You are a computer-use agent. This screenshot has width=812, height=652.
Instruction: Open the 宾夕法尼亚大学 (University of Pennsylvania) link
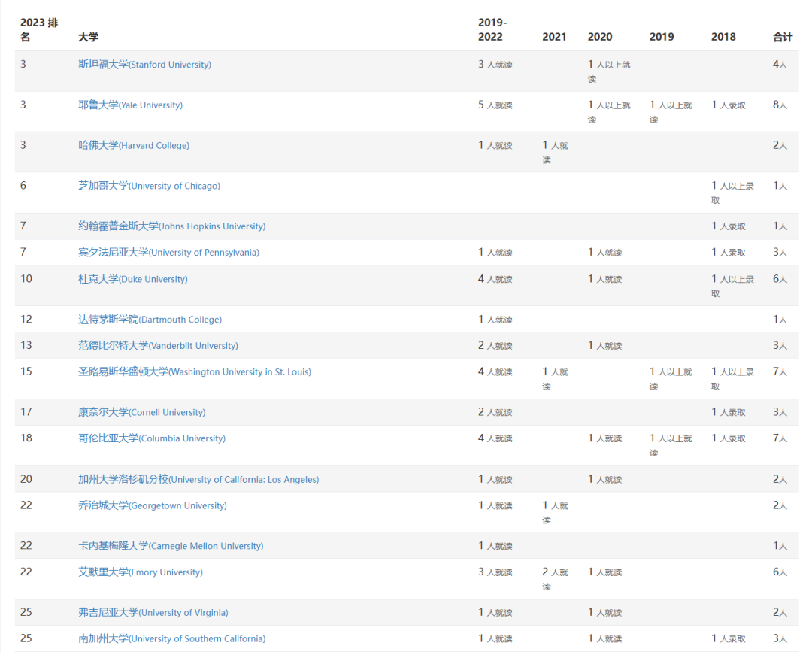(169, 253)
